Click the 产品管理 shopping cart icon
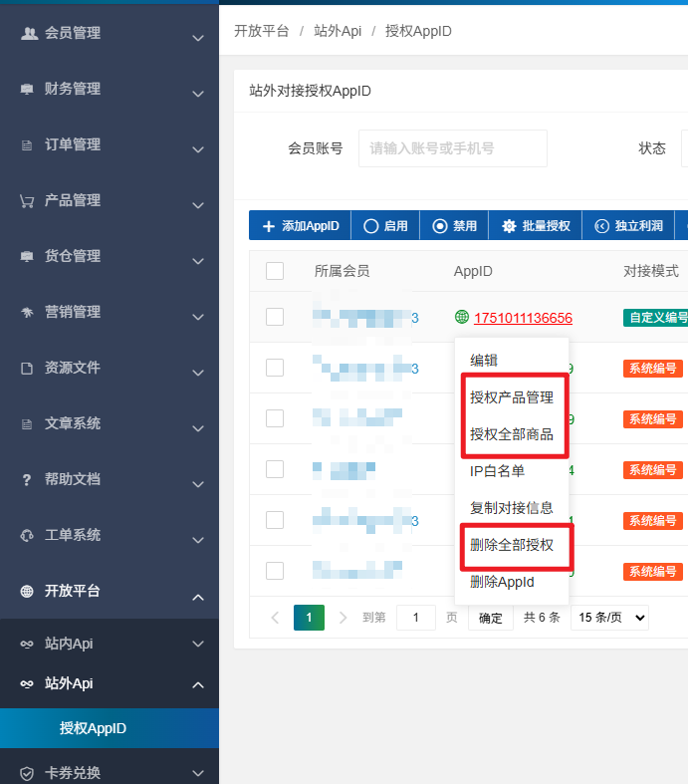 (28, 200)
